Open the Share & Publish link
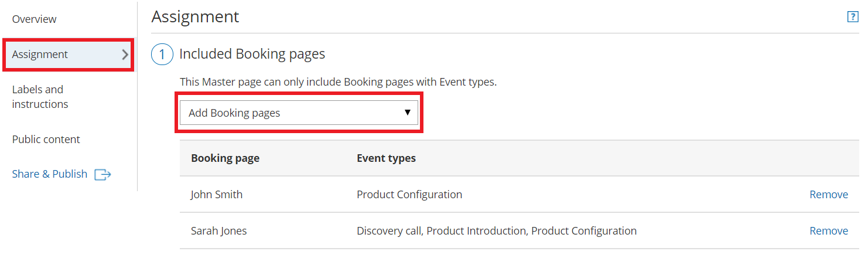Screen dimensions: 868x268 pyautogui.click(x=50, y=174)
